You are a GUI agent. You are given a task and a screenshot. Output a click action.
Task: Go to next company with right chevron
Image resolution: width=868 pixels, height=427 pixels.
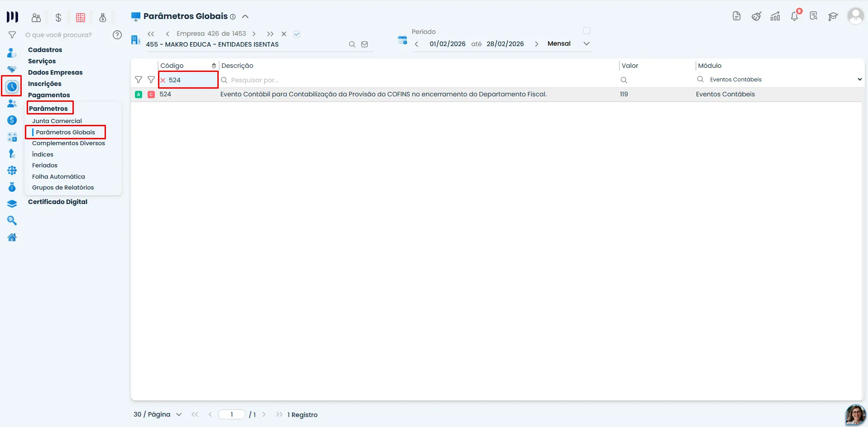point(254,34)
